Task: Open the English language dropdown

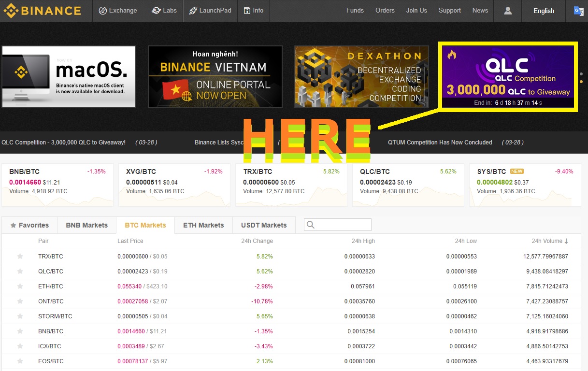Action: coord(544,11)
